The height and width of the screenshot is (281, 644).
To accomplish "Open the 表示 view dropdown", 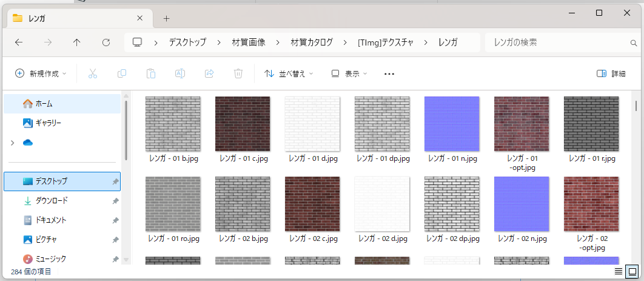I will tap(349, 73).
